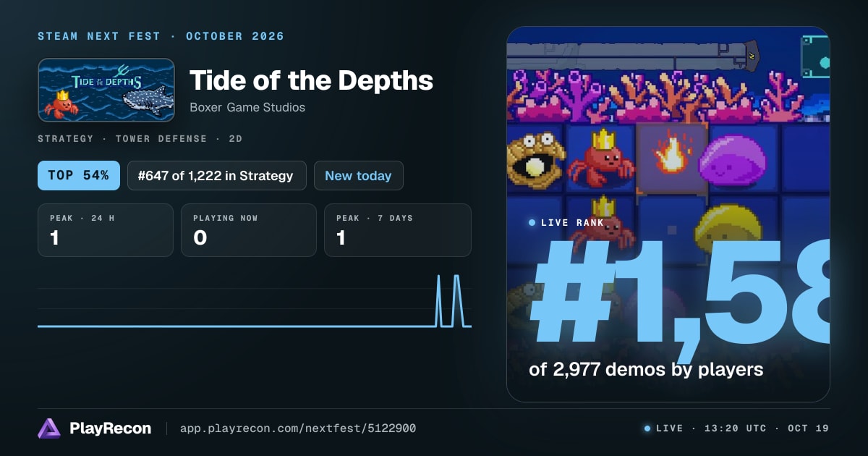
Task: Click the PlayRecon purple triangle logo
Action: point(49,428)
